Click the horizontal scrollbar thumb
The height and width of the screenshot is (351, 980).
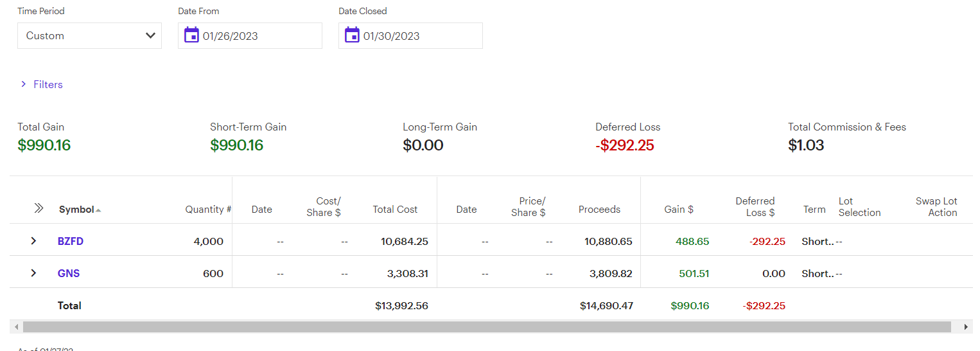coord(487,327)
